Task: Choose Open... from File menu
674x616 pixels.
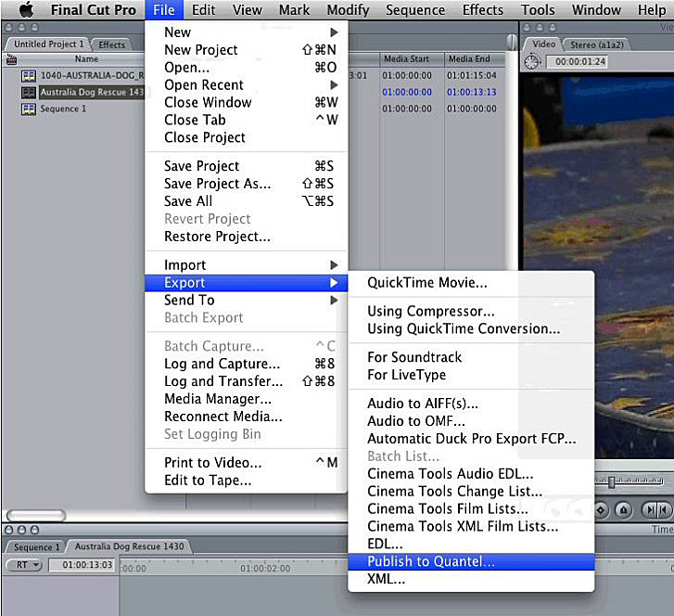Action: point(247,68)
